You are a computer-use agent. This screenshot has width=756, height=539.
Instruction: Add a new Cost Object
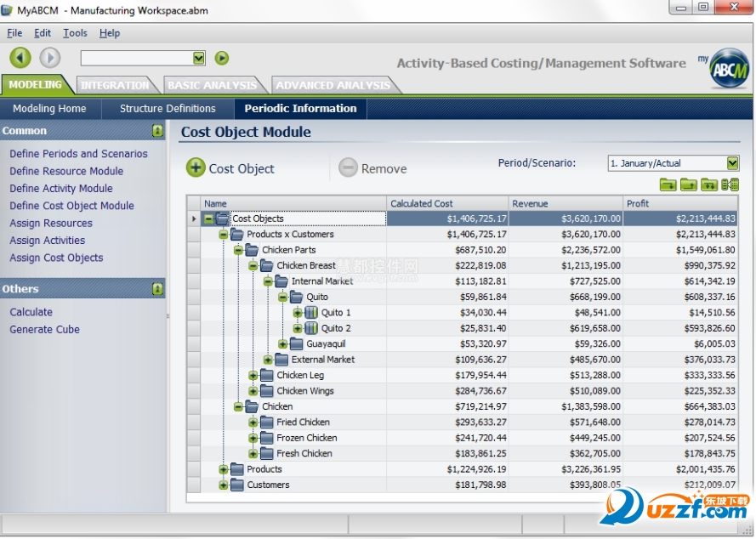pos(230,168)
